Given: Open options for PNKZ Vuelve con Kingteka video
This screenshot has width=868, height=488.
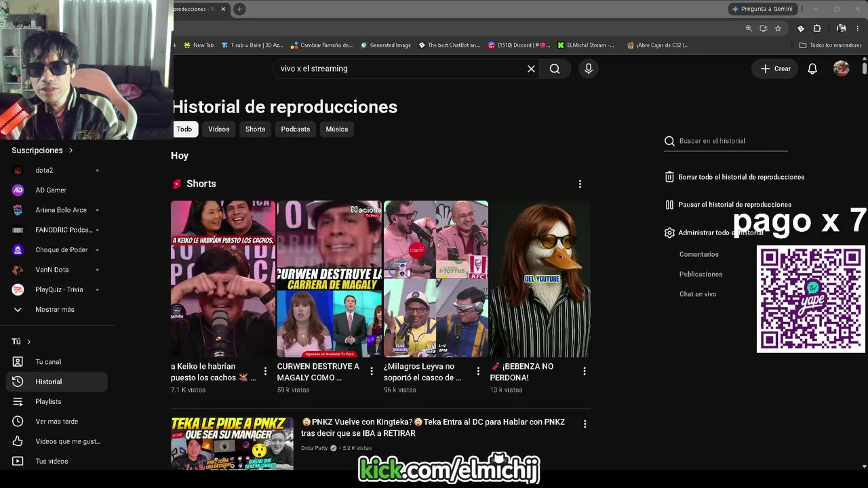Looking at the screenshot, I should [585, 424].
